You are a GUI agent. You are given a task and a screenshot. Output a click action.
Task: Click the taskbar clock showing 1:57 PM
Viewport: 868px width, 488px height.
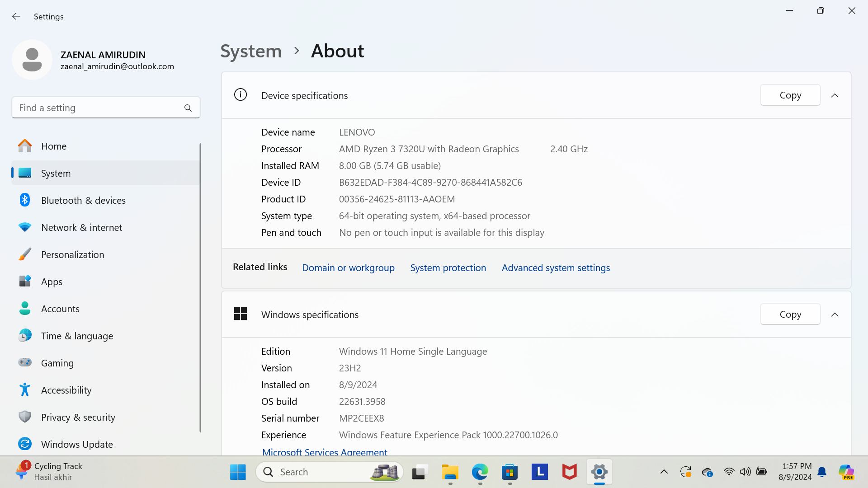pyautogui.click(x=795, y=472)
